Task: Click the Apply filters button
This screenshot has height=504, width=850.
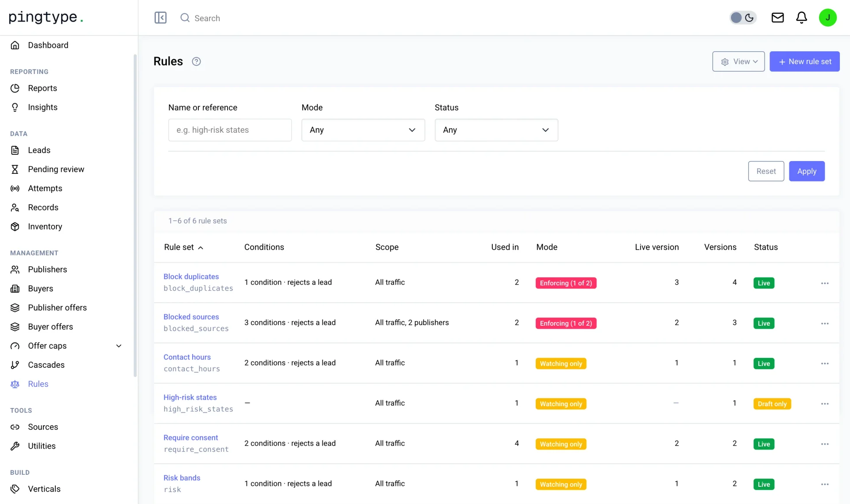Action: coord(807,171)
